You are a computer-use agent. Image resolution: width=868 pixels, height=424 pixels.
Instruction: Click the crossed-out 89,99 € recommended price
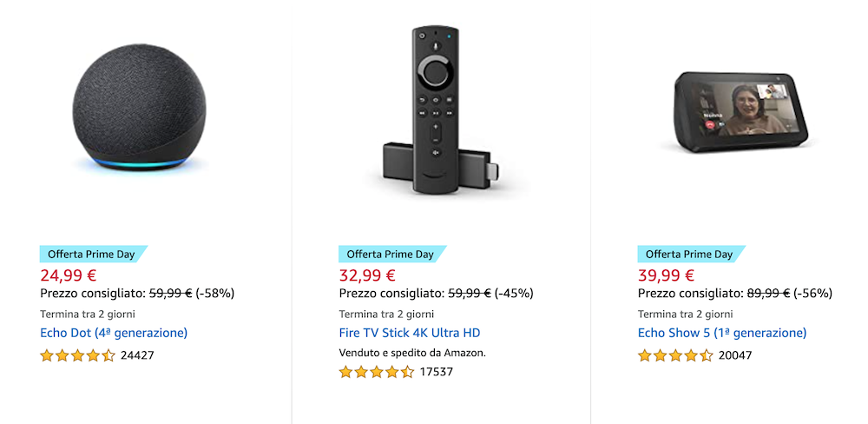tap(768, 294)
